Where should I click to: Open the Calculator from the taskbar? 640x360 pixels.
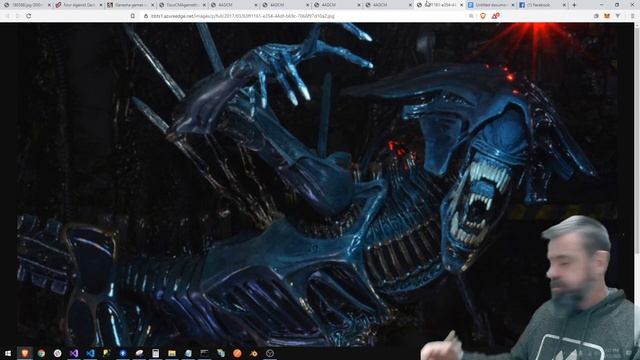(x=156, y=353)
